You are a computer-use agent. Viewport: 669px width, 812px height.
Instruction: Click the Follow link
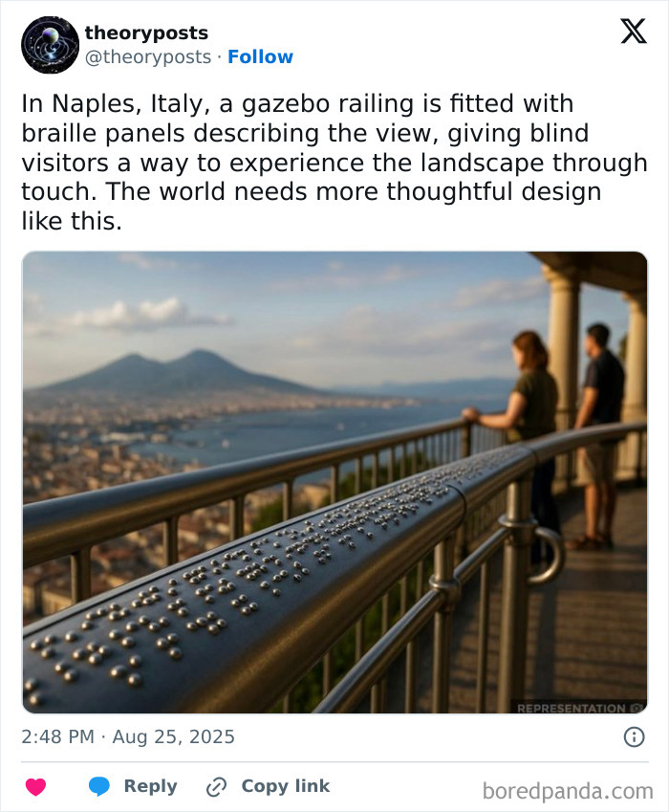click(262, 56)
